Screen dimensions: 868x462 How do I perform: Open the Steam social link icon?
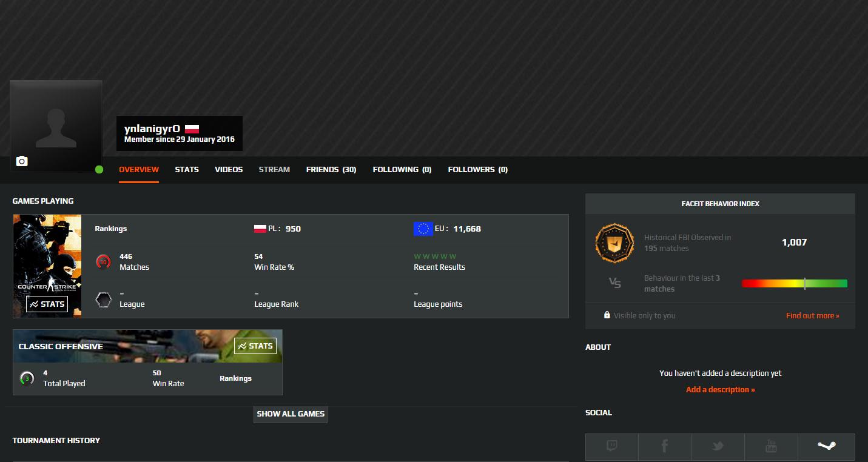[826, 447]
